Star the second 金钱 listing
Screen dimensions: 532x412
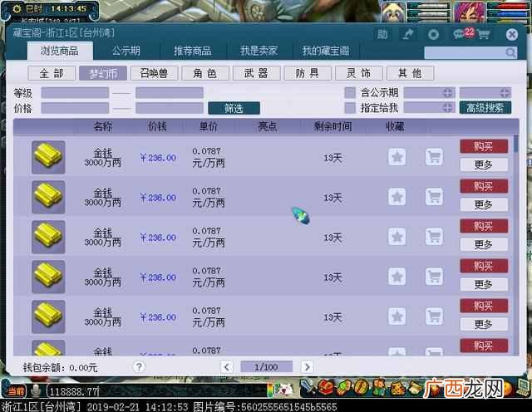[397, 197]
